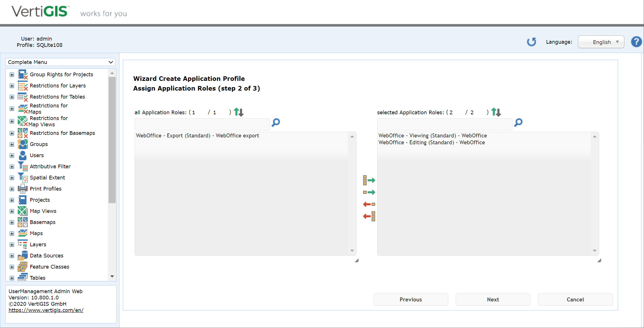
Task: Click the Restrictions for Basemaps icon
Action: point(22,133)
